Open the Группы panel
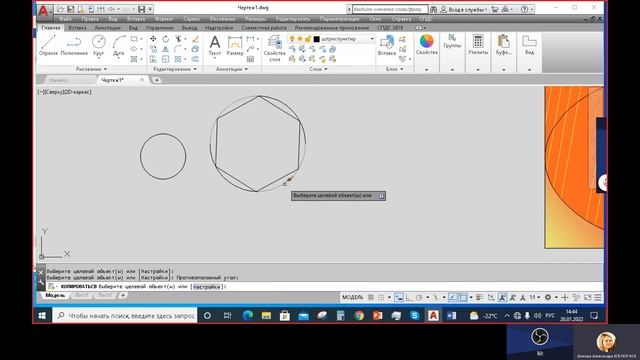Screen dimensions: 640x360 [452, 42]
